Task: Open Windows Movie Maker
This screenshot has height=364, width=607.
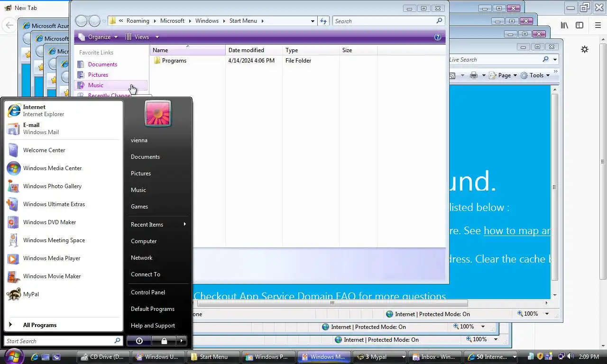Action: (x=63, y=276)
